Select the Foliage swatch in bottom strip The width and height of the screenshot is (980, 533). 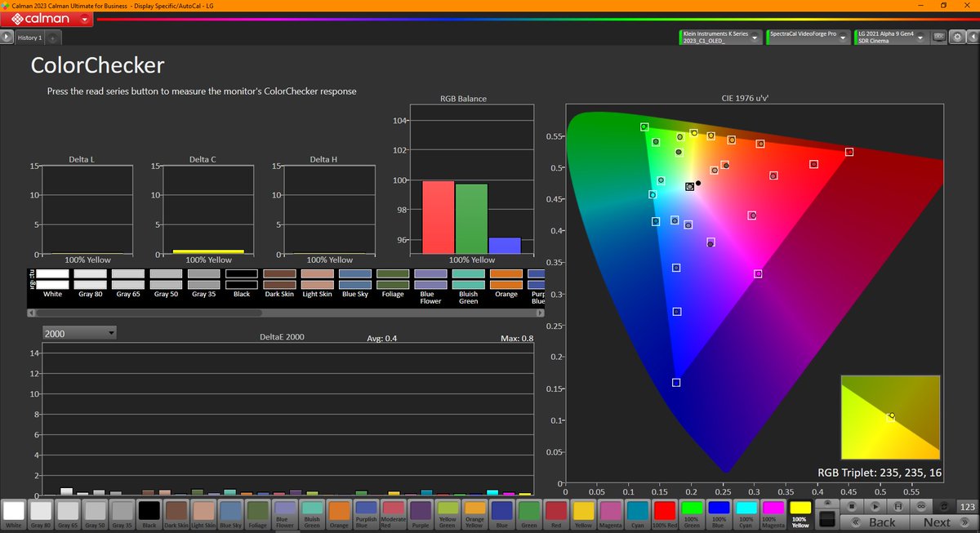click(258, 514)
